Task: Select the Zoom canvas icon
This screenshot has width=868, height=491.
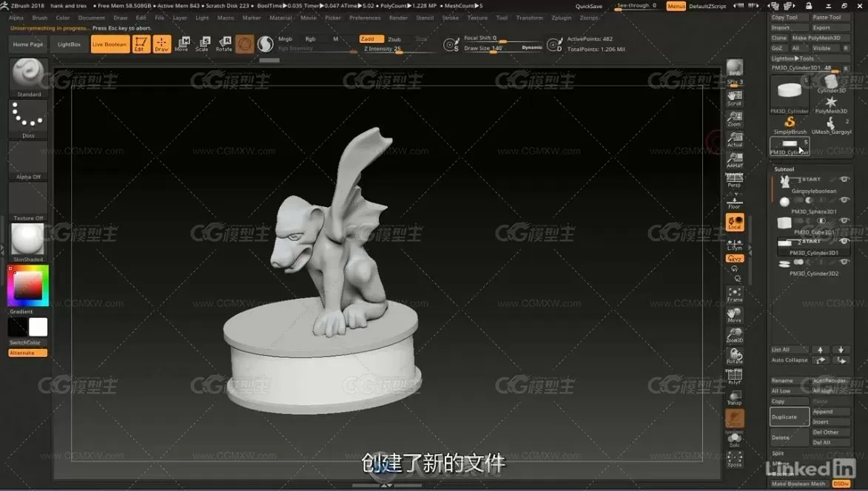Action: [735, 119]
